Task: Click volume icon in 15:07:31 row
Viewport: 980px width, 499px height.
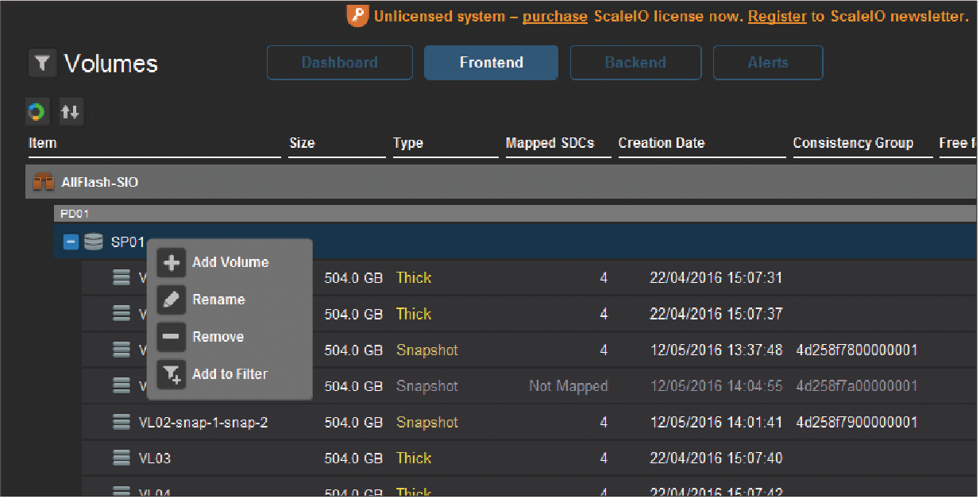Action: point(122,277)
